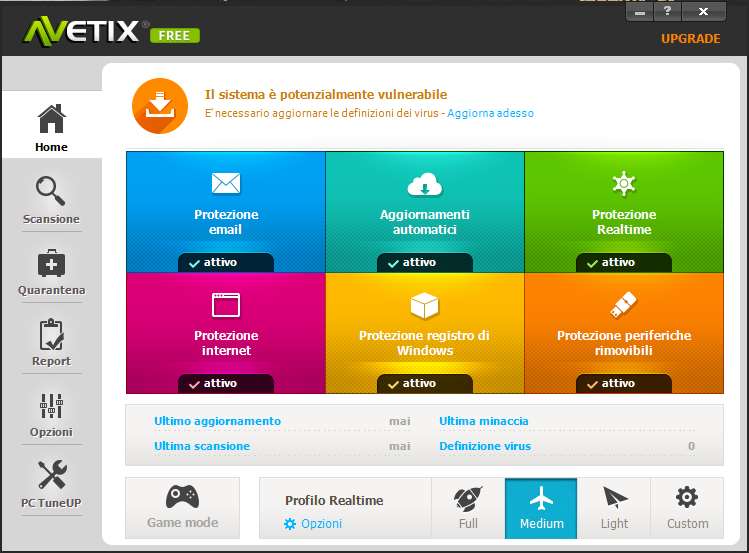This screenshot has height=553, width=749.
Task: Click the 'mai' value beside Ultimo aggiornamento
Action: 400,421
